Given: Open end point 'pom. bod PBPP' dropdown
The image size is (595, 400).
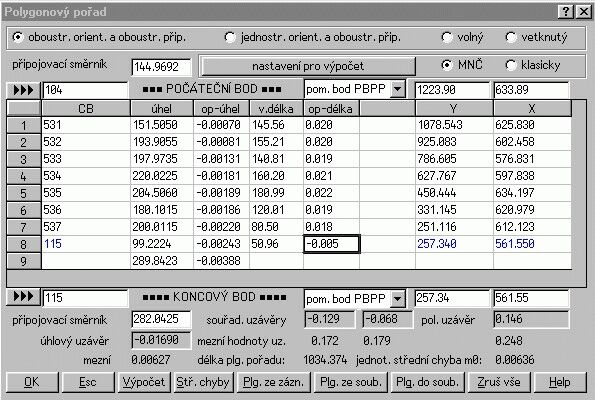Looking at the screenshot, I should 397,299.
